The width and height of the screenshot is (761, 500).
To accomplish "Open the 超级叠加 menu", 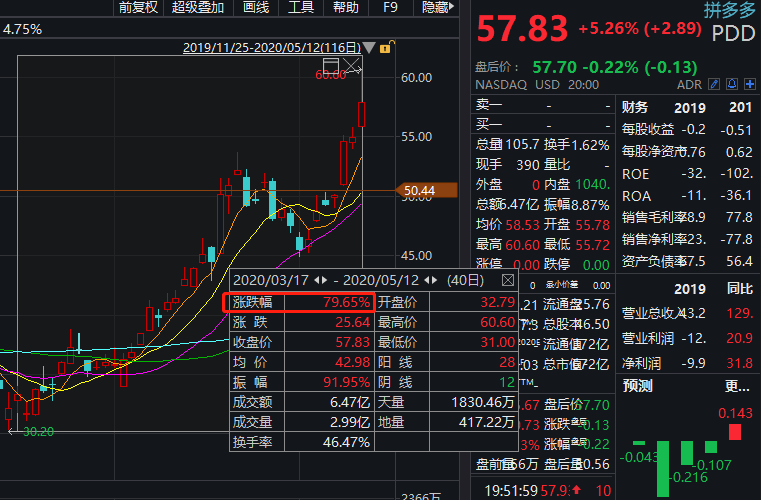I will coord(198,7).
